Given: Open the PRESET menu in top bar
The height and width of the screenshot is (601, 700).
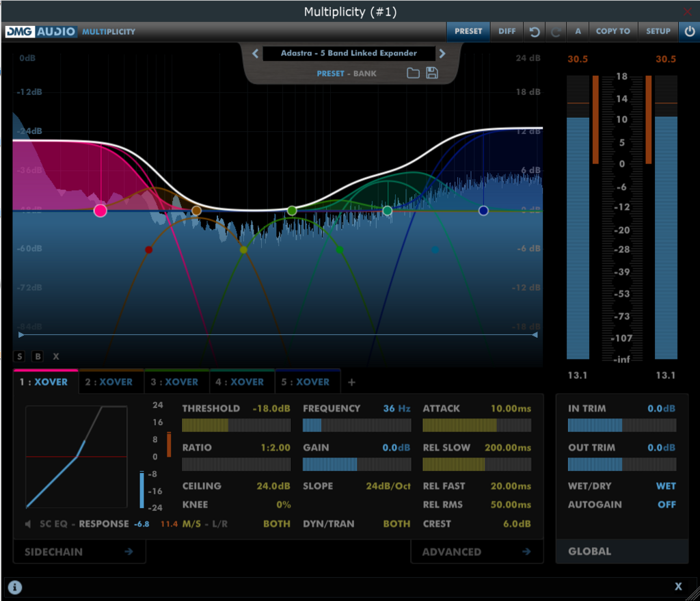Looking at the screenshot, I should point(468,31).
